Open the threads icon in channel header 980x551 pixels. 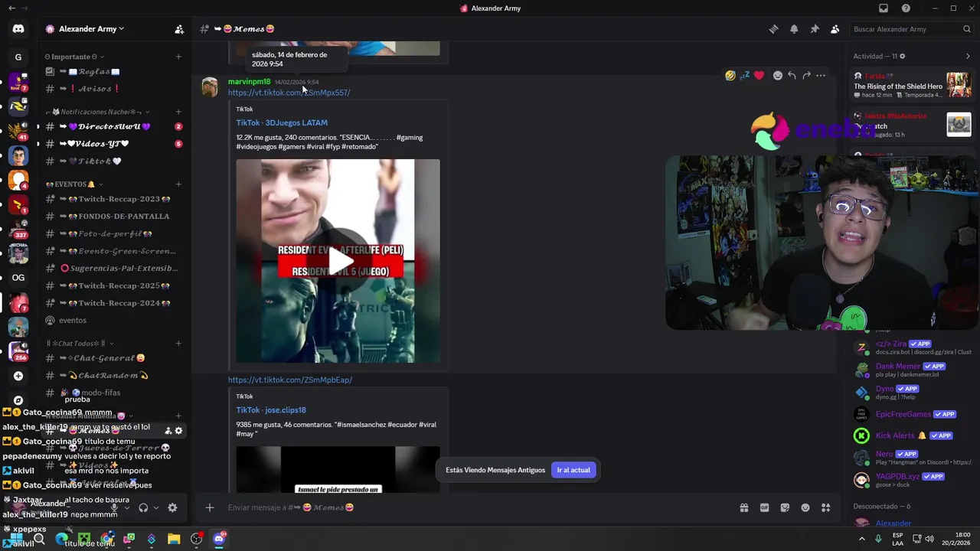(x=773, y=29)
